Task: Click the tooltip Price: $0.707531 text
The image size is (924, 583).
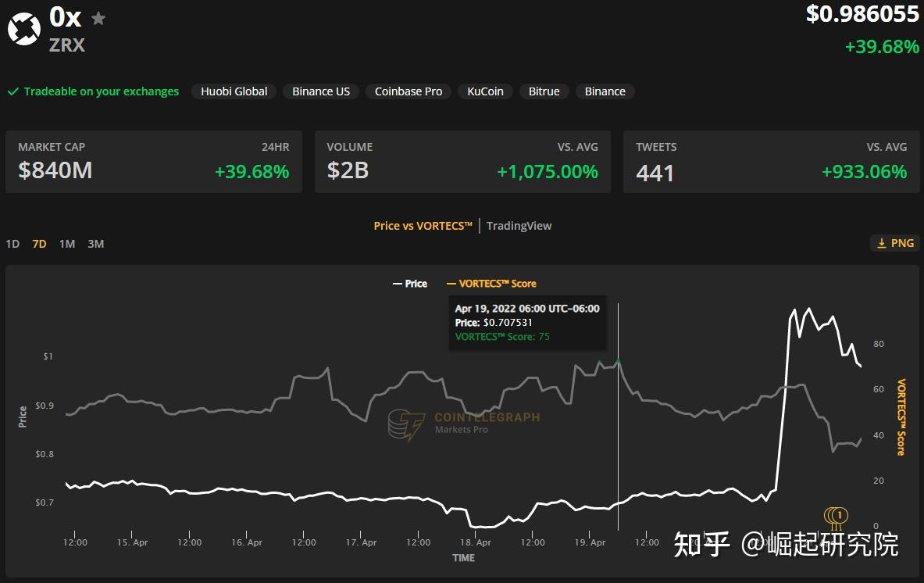Action: [494, 323]
